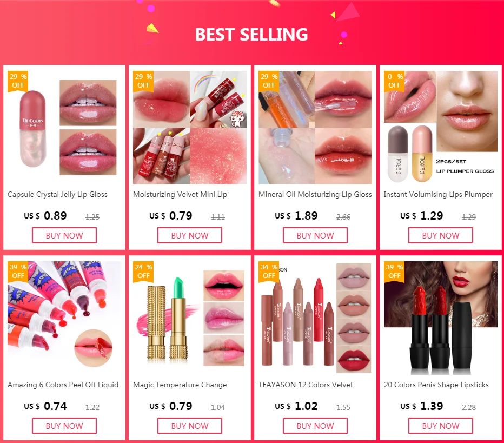This screenshot has width=504, height=443.
Task: Click BUY NOW under Mineral Oil Moisturizing Lip Gloss
Action: pyautogui.click(x=315, y=235)
